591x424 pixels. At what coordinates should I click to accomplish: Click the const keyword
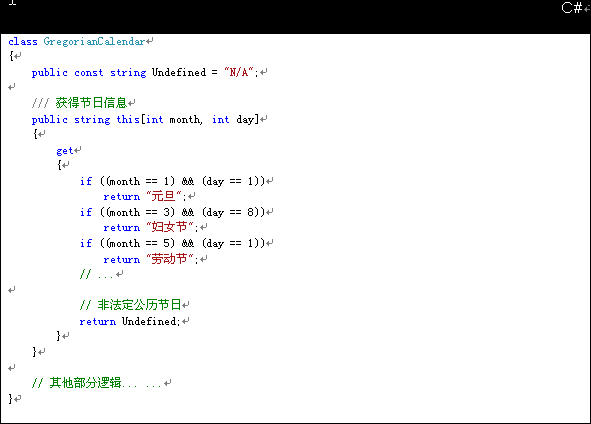[x=89, y=72]
